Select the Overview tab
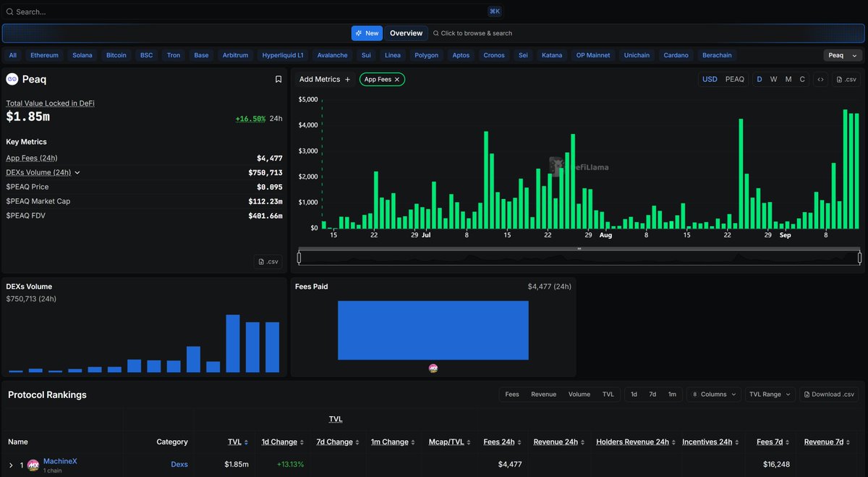Viewport: 868px width, 477px height. coord(407,33)
